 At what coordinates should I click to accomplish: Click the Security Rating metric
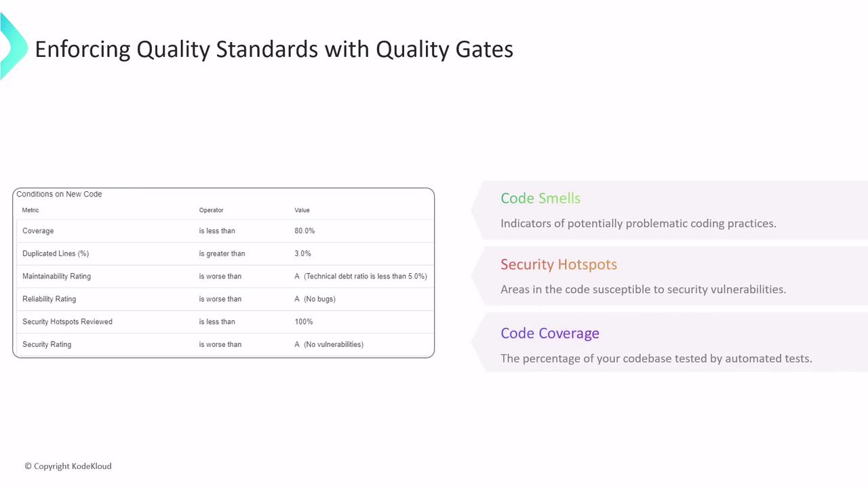47,344
